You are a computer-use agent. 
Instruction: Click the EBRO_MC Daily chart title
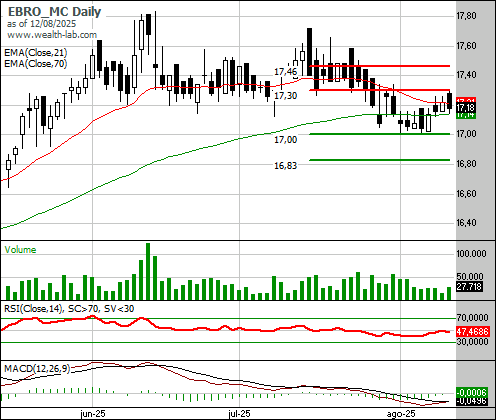coord(54,12)
